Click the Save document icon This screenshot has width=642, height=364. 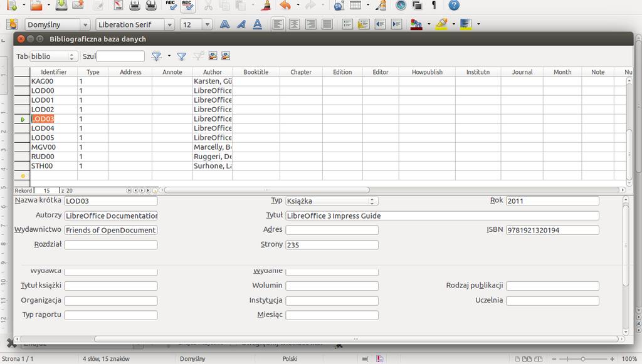coord(61,5)
